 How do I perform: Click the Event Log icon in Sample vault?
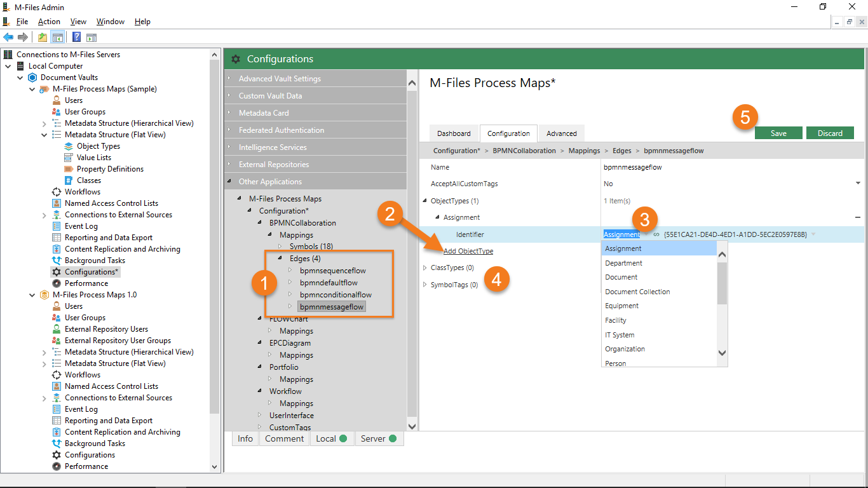pyautogui.click(x=57, y=226)
